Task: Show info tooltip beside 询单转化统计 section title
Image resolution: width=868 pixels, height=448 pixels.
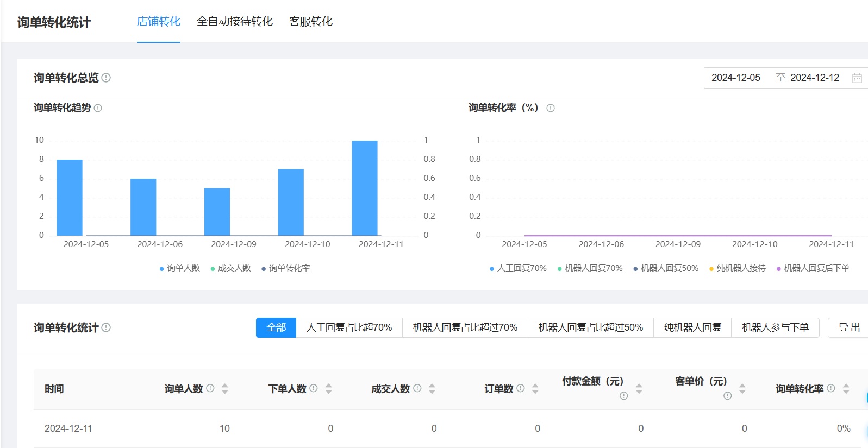Action: click(x=106, y=327)
